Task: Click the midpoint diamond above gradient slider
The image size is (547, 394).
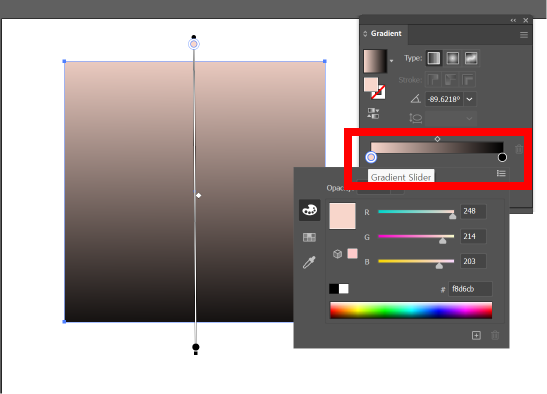Action: click(x=437, y=139)
